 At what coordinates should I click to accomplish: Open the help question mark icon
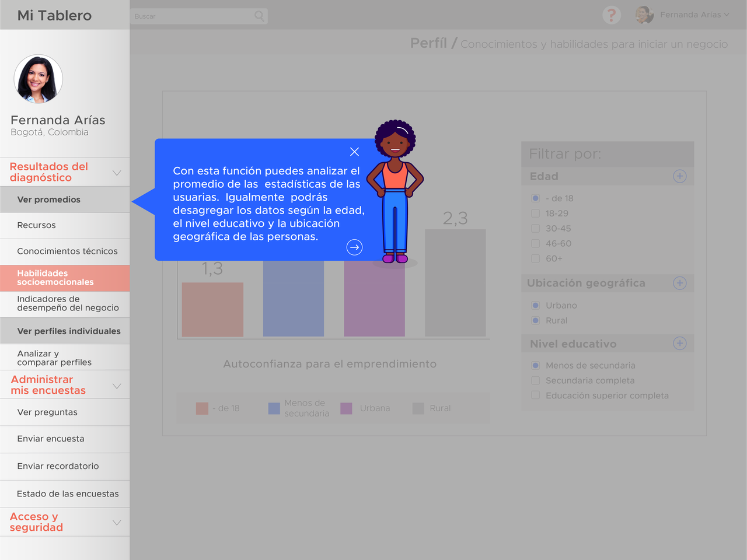tap(611, 15)
